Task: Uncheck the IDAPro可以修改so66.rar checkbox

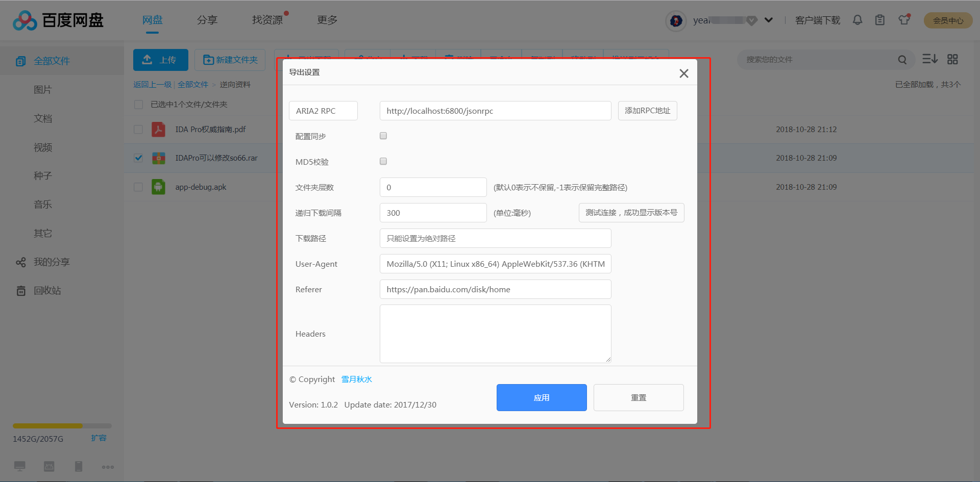Action: pyautogui.click(x=138, y=158)
